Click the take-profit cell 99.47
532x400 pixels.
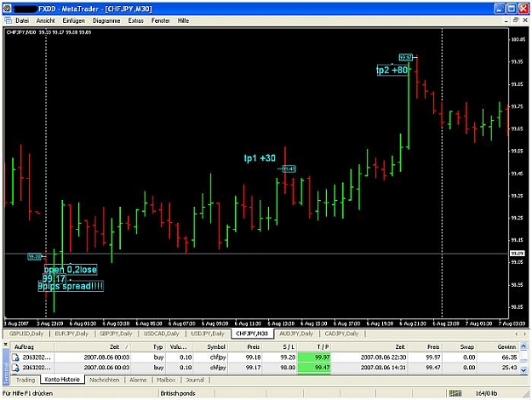click(x=314, y=368)
